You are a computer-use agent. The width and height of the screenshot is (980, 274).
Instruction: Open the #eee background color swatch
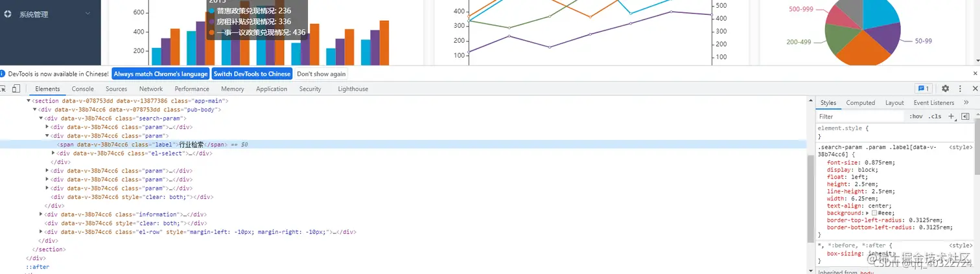(875, 213)
